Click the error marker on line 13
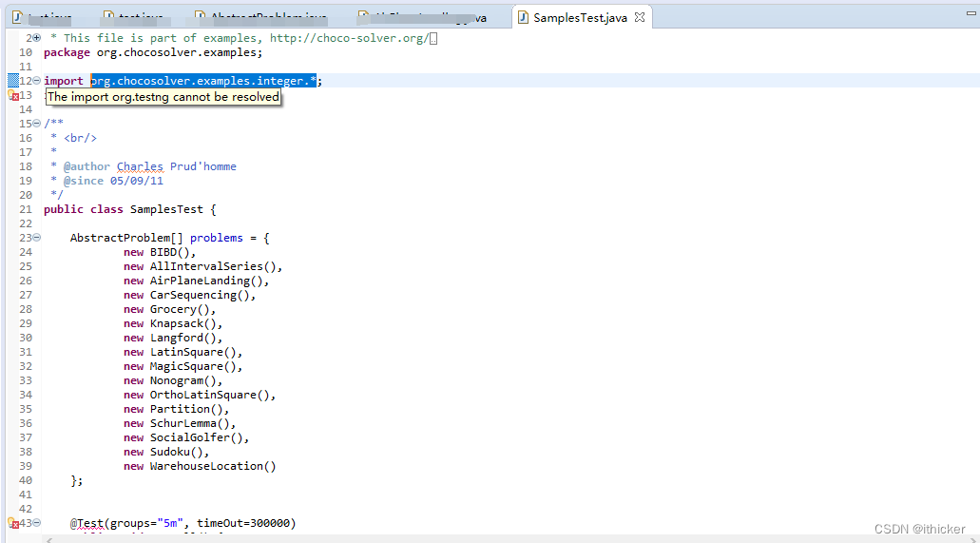This screenshot has height=543, width=980. click(13, 96)
